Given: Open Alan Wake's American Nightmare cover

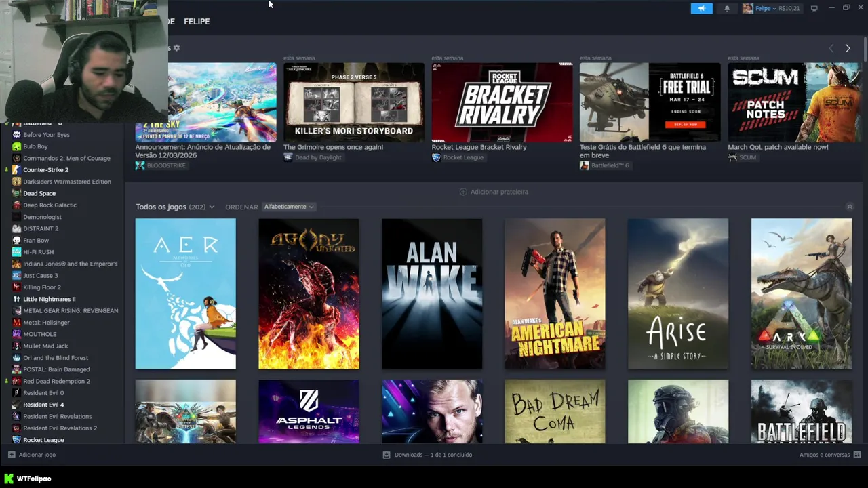Looking at the screenshot, I should [x=555, y=293].
